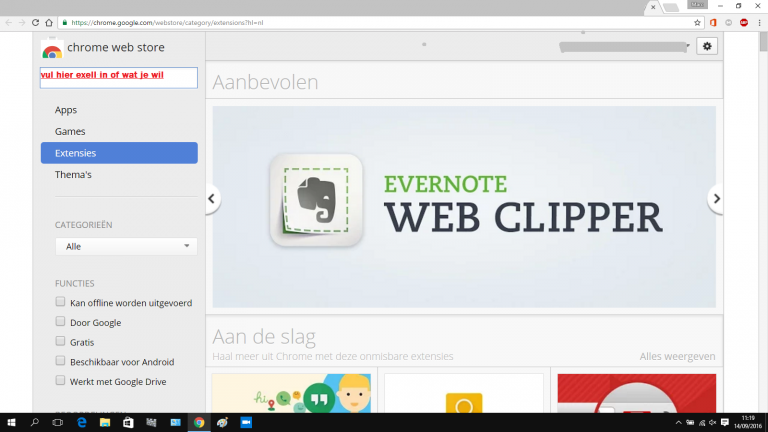The height and width of the screenshot is (432, 768).
Task: Show the previous featured banner
Action: pos(212,199)
